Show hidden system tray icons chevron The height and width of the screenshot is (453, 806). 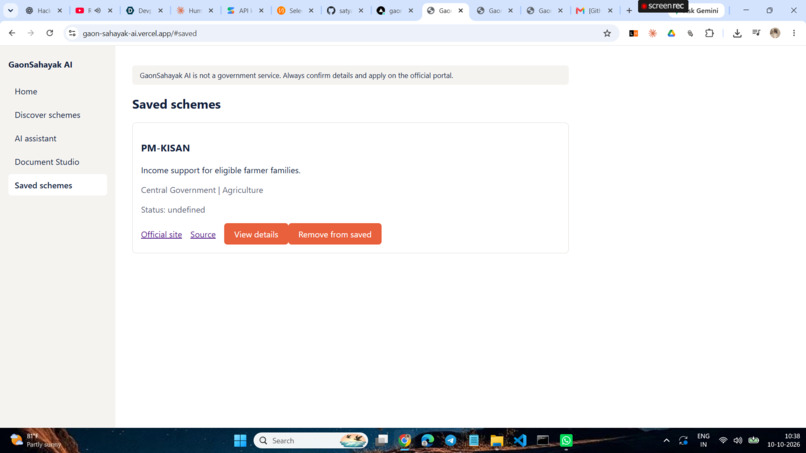[666, 441]
